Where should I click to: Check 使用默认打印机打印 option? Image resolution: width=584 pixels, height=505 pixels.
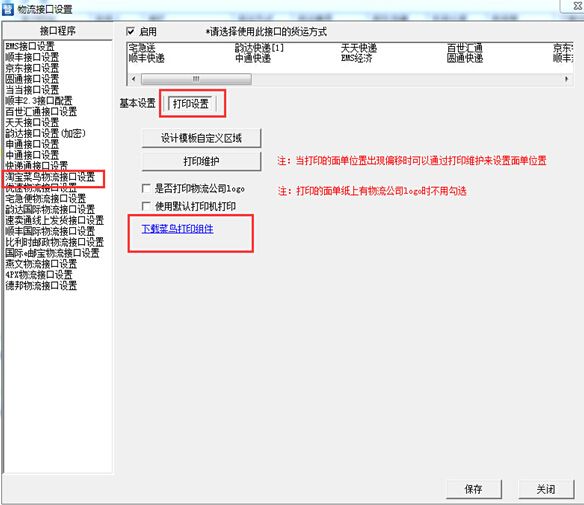(x=146, y=206)
